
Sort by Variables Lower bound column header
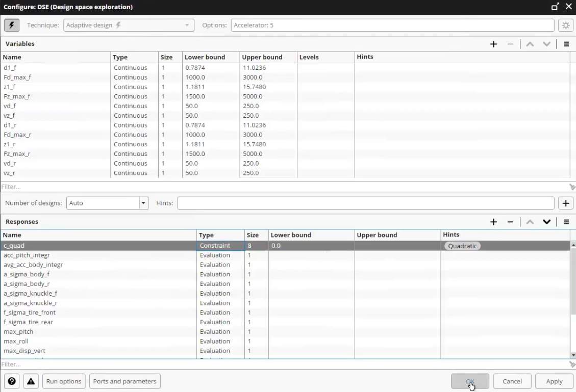tap(211, 57)
